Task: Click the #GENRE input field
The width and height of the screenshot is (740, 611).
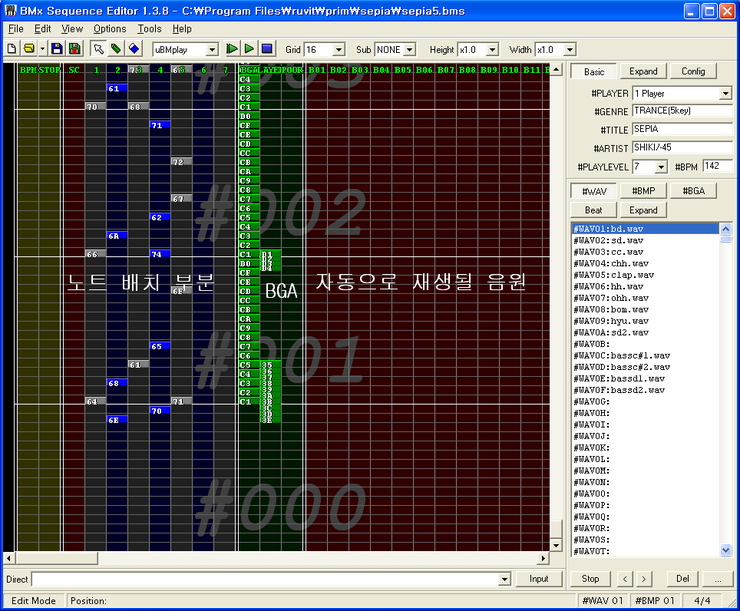Action: click(682, 111)
